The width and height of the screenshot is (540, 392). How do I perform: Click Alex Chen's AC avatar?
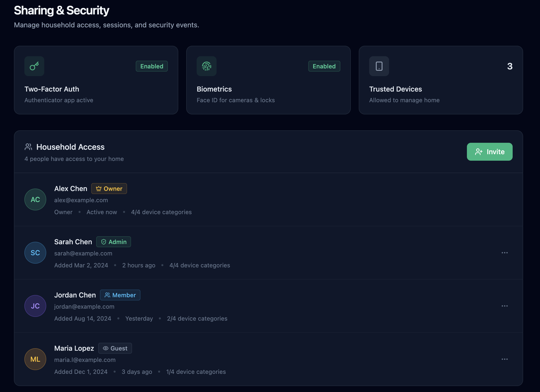[x=35, y=199]
